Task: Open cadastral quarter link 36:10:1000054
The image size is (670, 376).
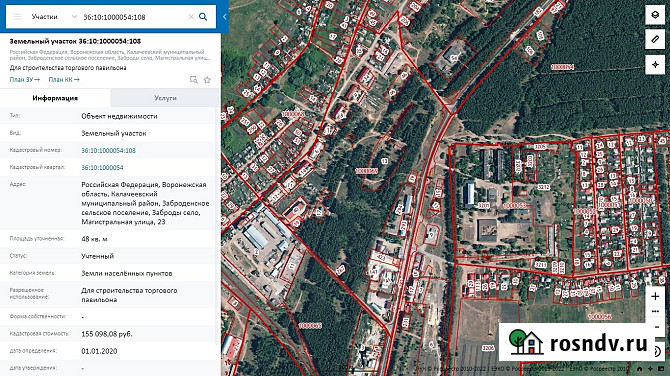Action: tap(102, 167)
